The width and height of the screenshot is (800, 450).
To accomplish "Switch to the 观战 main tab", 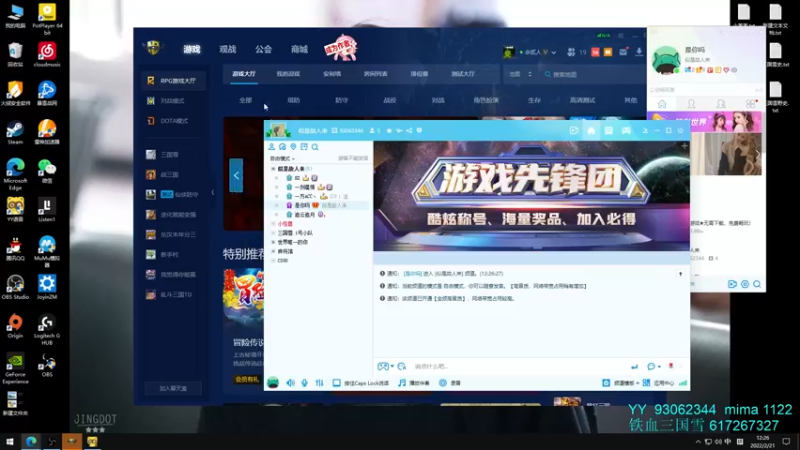I will (228, 49).
